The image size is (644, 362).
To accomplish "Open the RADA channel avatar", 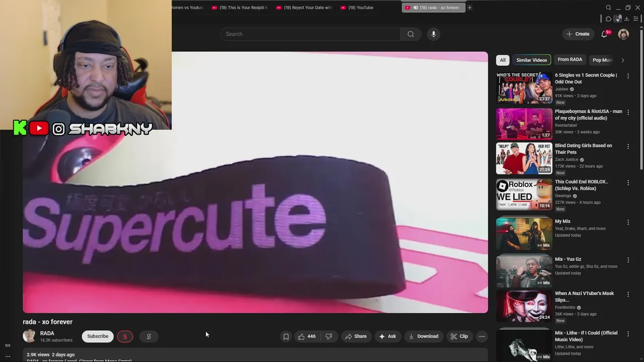I will [29, 336].
